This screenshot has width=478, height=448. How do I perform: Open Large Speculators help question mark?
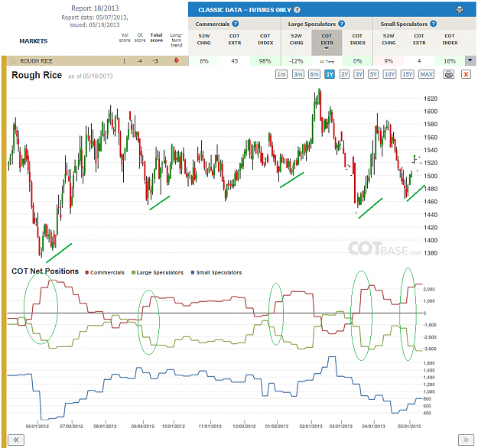(341, 24)
